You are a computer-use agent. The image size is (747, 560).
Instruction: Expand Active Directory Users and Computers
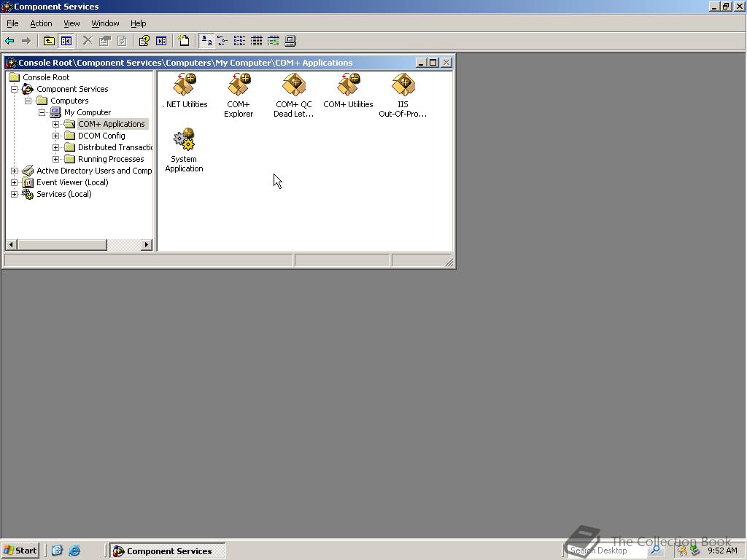[x=15, y=171]
